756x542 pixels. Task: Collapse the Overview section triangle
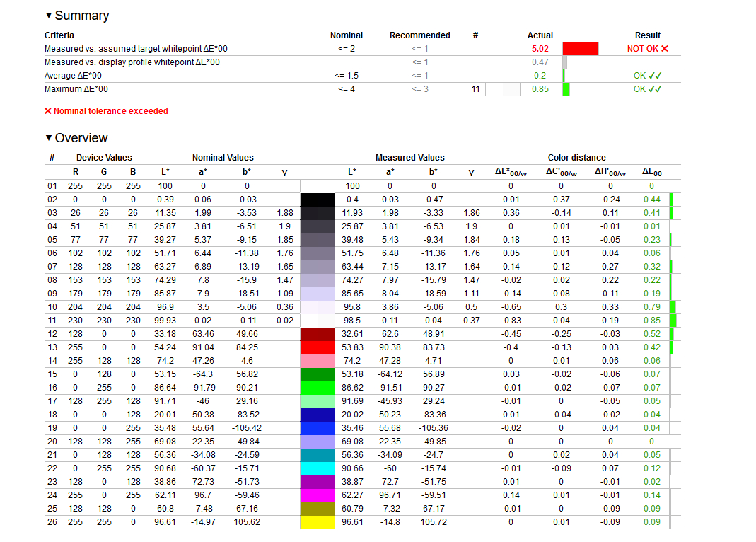point(49,138)
